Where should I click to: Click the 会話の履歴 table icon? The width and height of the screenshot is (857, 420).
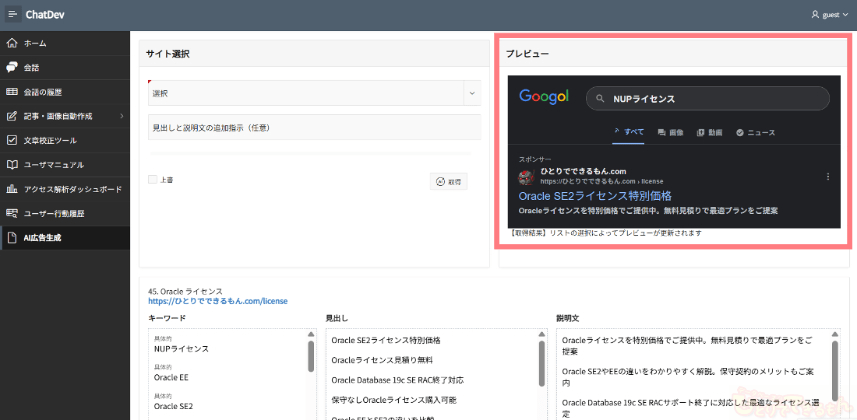pyautogui.click(x=12, y=92)
